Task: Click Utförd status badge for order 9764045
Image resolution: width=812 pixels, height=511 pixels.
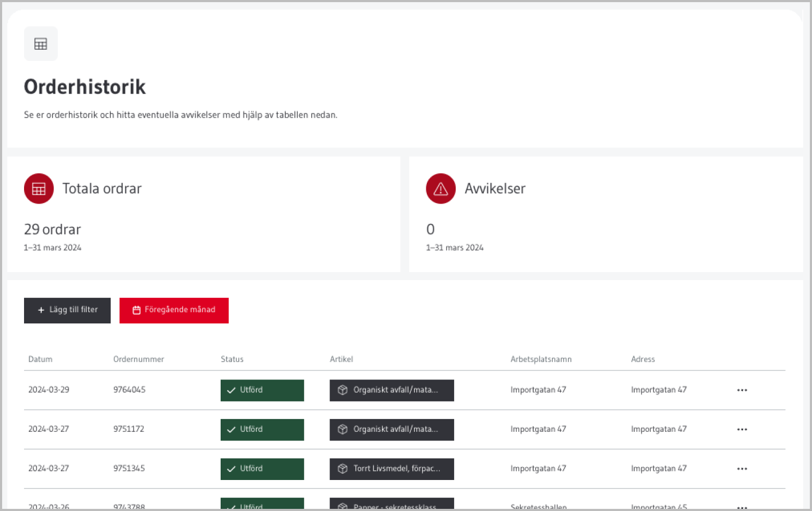Action: click(x=262, y=390)
